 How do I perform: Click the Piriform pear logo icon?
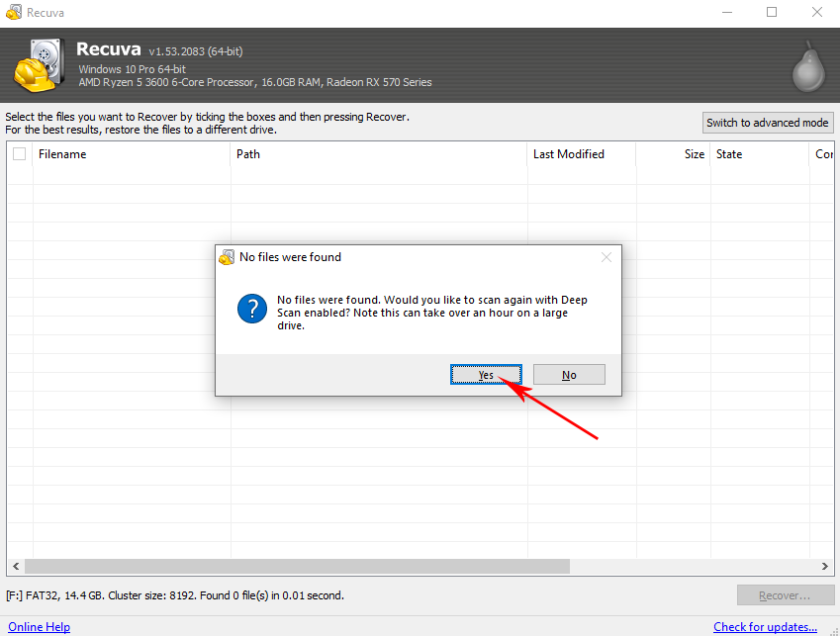(809, 68)
